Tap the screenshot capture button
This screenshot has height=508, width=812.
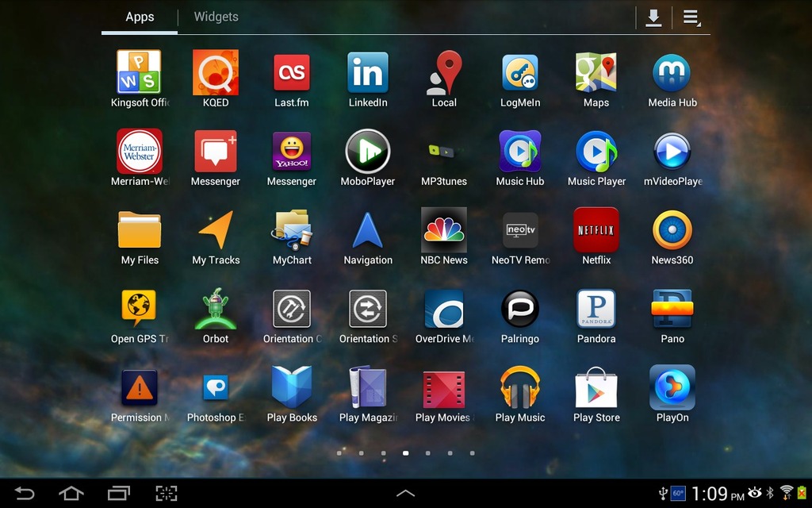pyautogui.click(x=167, y=493)
